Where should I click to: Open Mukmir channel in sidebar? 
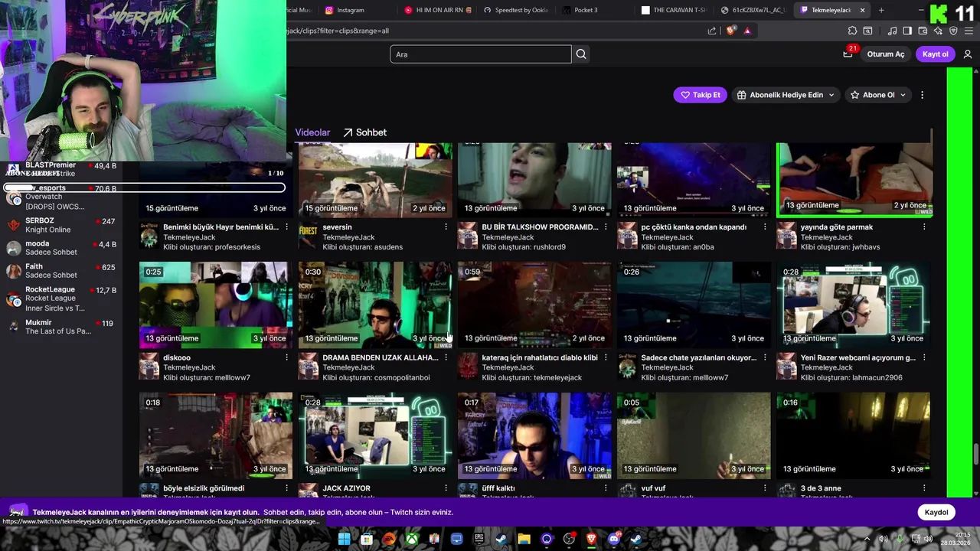(x=61, y=327)
